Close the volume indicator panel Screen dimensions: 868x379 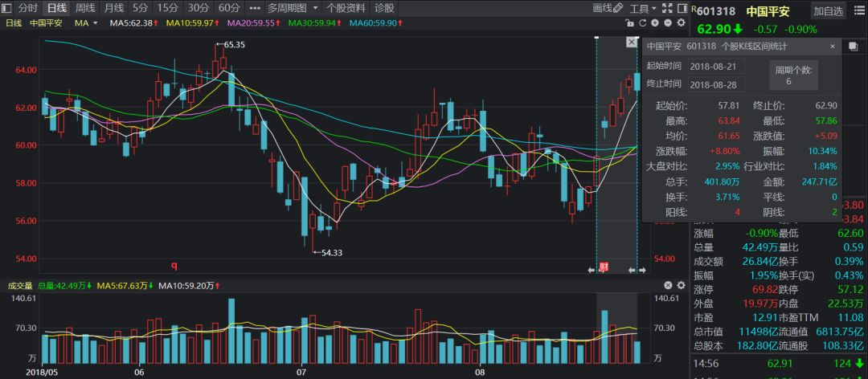[x=668, y=285]
